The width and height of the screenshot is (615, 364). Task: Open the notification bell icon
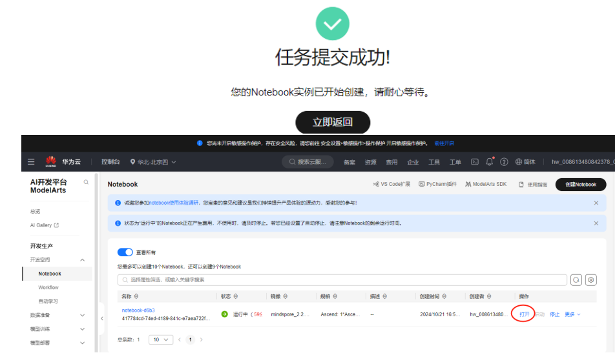click(489, 162)
